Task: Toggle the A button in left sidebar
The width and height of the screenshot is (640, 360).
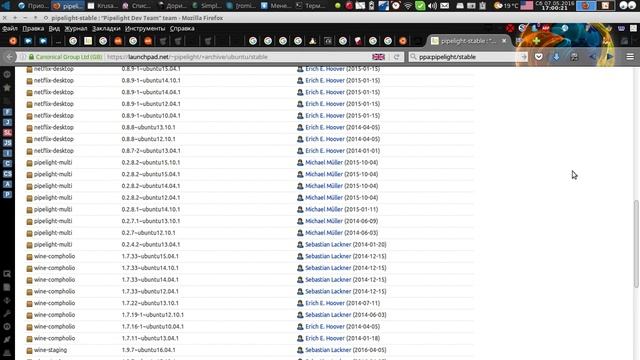Action: (7, 184)
